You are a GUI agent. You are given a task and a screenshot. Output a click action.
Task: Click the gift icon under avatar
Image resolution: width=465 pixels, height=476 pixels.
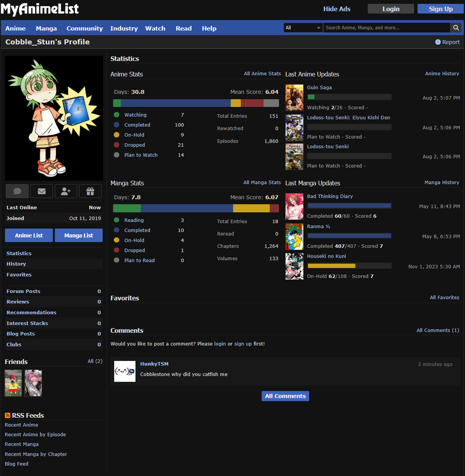click(x=90, y=191)
